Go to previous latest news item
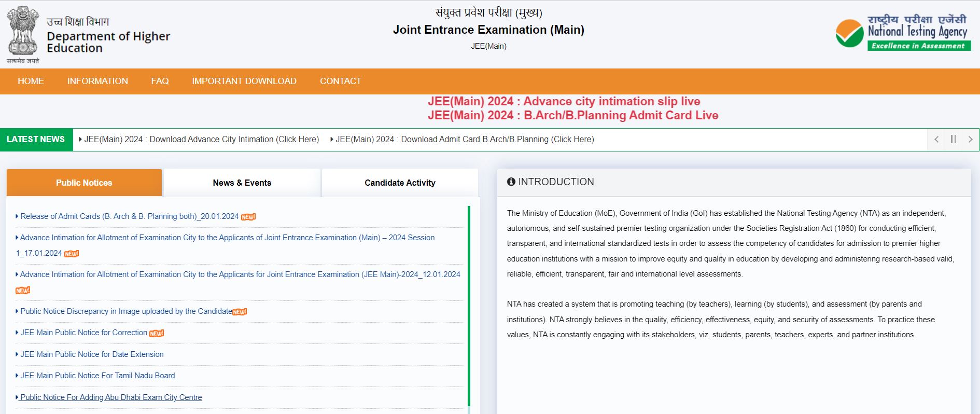Viewport: 980px width, 414px height. pyautogui.click(x=936, y=140)
